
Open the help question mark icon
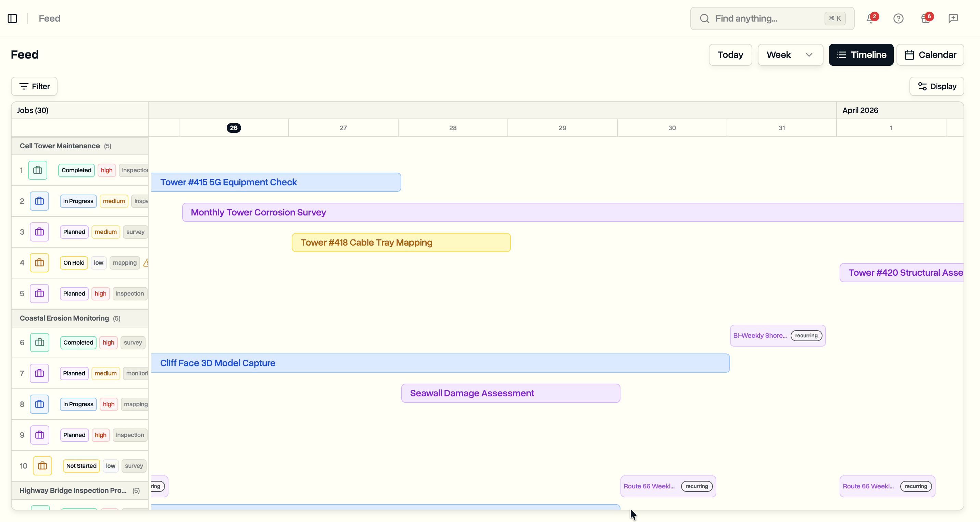[x=899, y=18]
